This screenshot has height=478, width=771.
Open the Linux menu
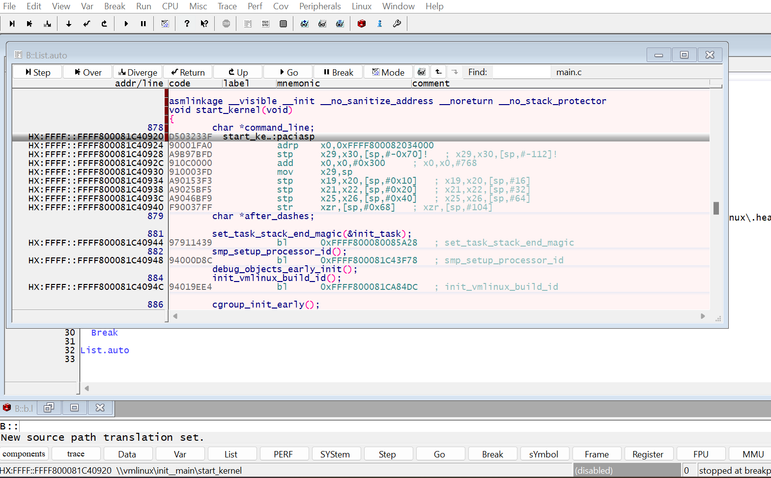pyautogui.click(x=361, y=6)
